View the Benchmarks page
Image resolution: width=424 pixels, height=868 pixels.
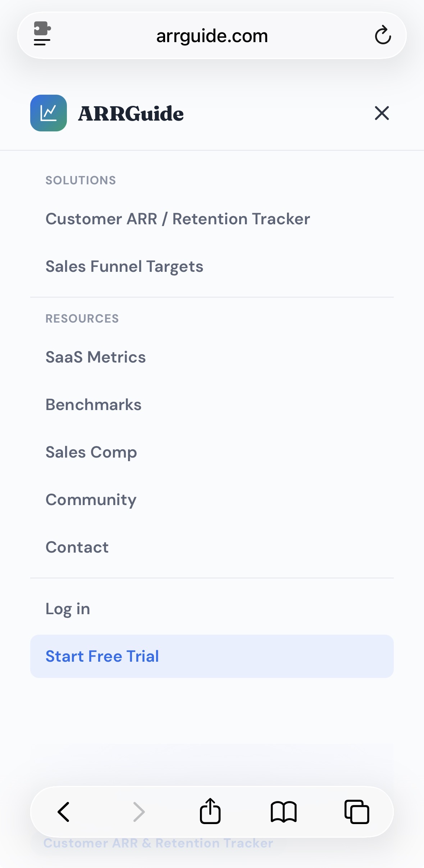click(x=94, y=404)
